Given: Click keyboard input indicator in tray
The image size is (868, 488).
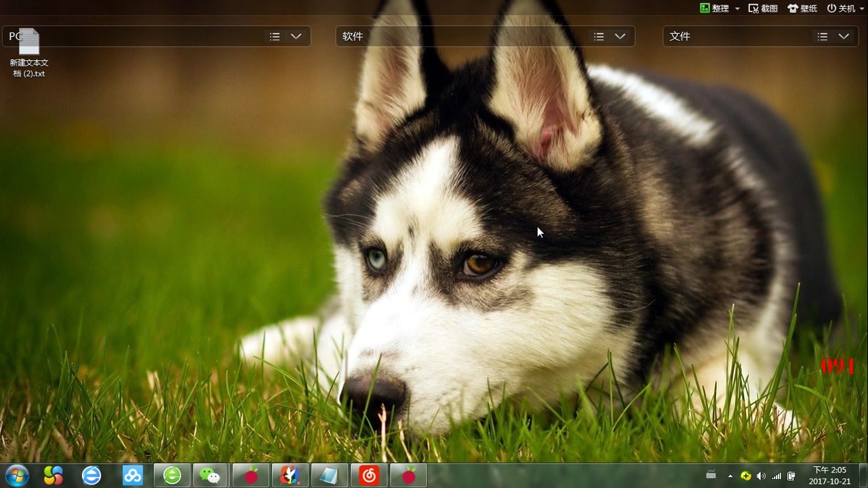Looking at the screenshot, I should (711, 475).
